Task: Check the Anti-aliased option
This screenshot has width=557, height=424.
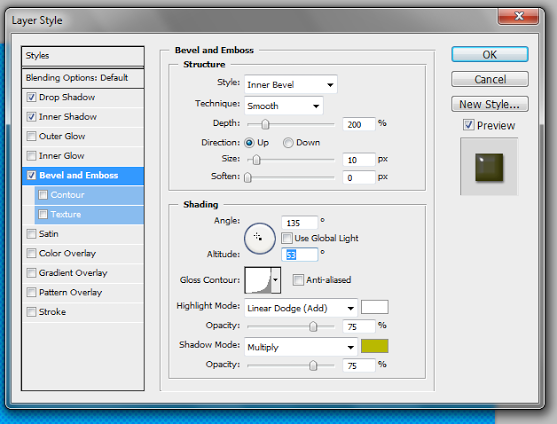Action: pos(298,280)
